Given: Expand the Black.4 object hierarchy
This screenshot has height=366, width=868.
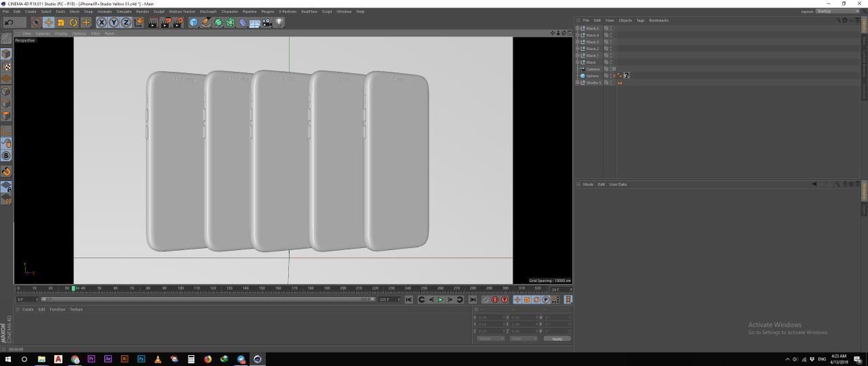Looking at the screenshot, I should (578, 35).
